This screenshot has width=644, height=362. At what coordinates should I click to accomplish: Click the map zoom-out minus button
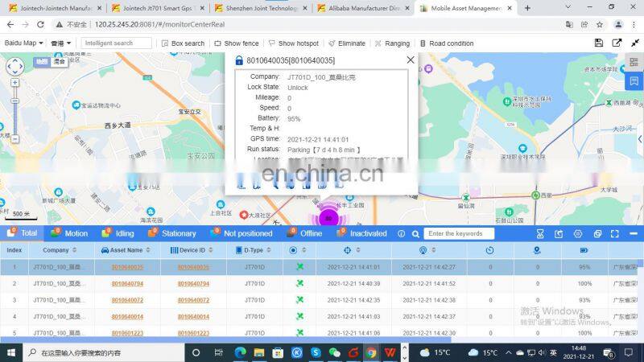point(14,138)
